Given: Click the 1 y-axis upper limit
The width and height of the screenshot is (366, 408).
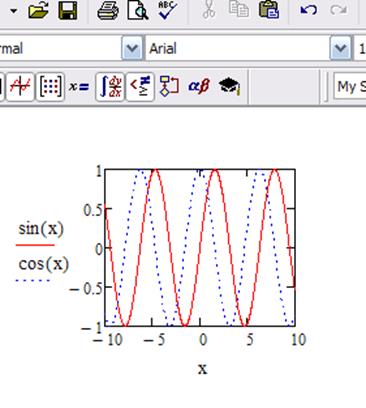Looking at the screenshot, I should coord(99,171).
